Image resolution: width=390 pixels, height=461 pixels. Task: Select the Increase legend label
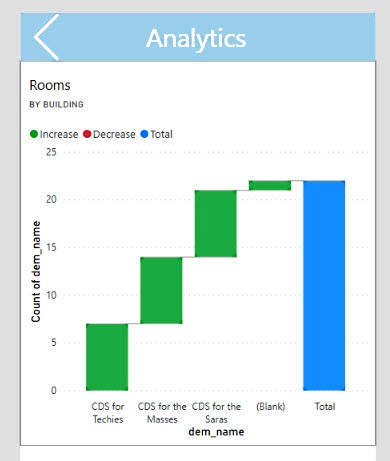[x=59, y=134]
